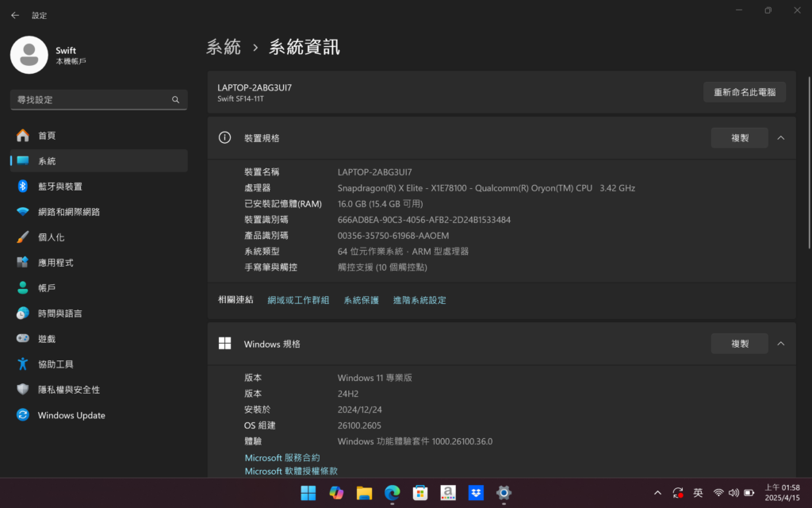Select version value 24H2
This screenshot has height=508, width=812.
pyautogui.click(x=348, y=394)
